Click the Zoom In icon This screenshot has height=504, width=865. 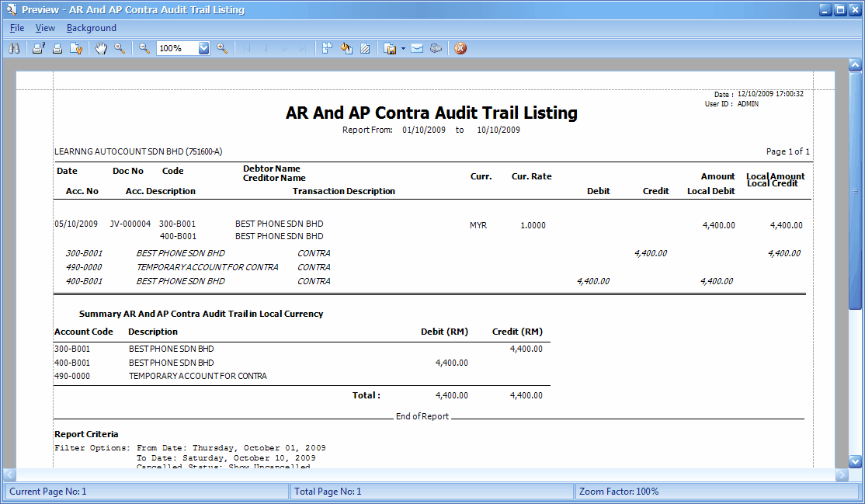[224, 48]
